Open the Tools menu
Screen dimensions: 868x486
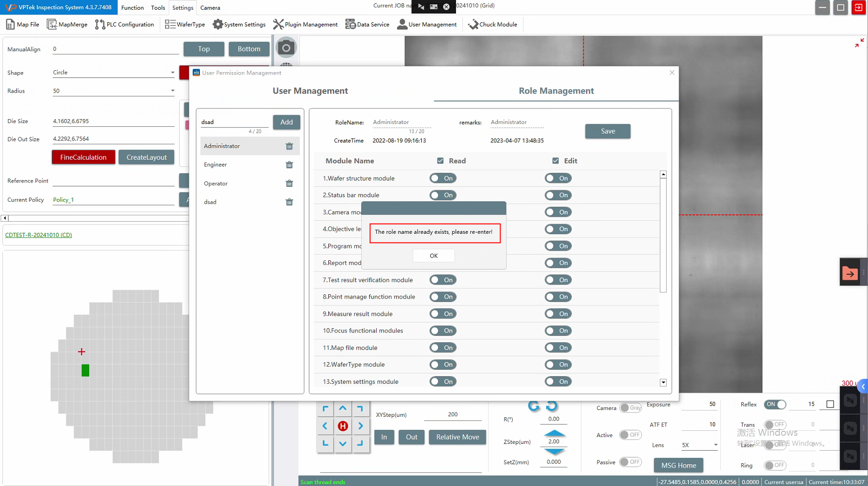click(x=158, y=8)
